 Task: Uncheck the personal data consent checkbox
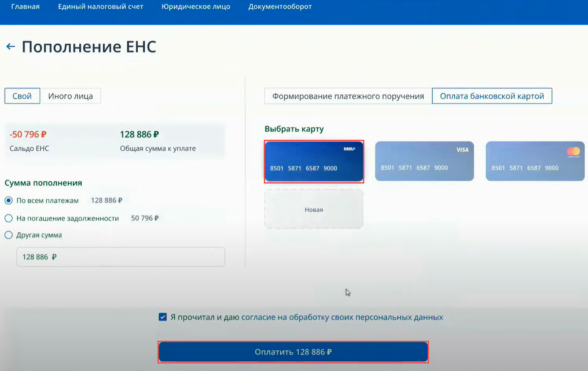[x=163, y=317]
